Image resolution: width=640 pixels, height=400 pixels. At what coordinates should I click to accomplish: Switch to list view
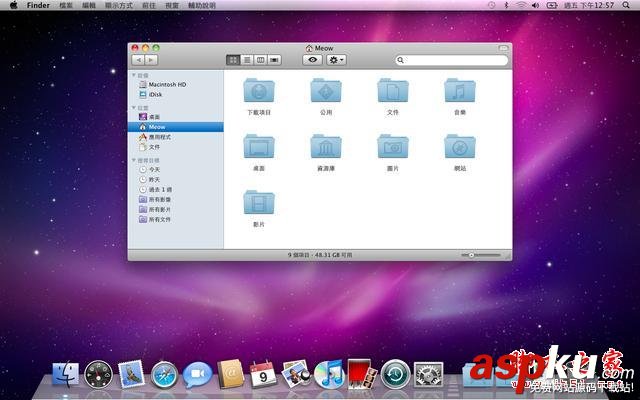click(247, 60)
